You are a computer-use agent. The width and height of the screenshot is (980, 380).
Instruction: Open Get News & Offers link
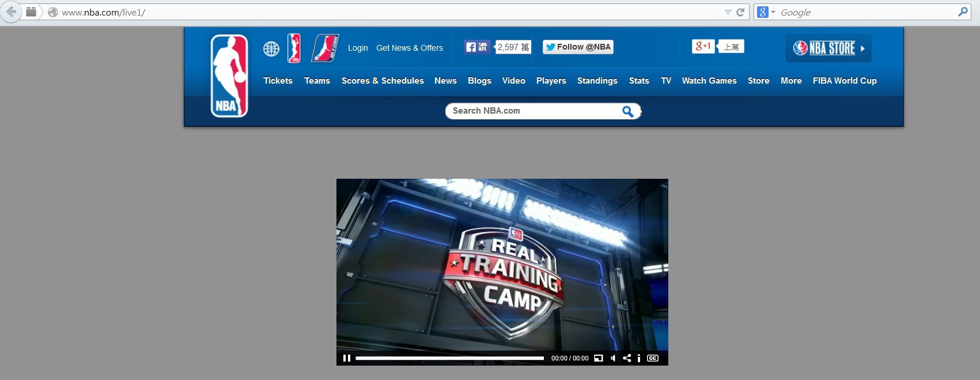coord(410,48)
